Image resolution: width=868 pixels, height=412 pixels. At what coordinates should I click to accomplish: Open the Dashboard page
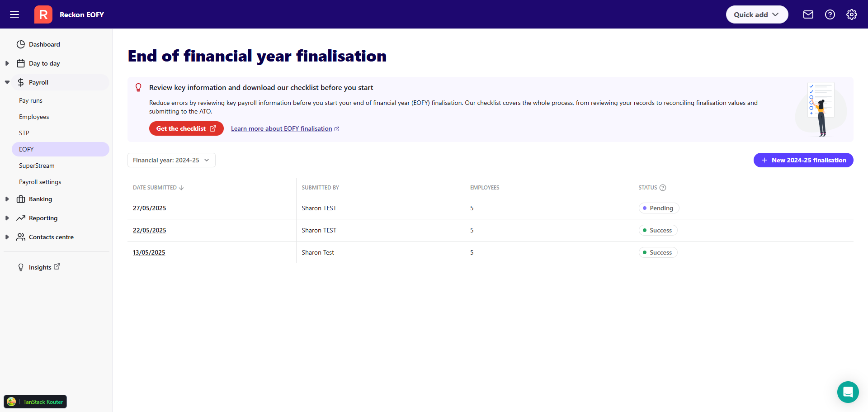pyautogui.click(x=44, y=44)
